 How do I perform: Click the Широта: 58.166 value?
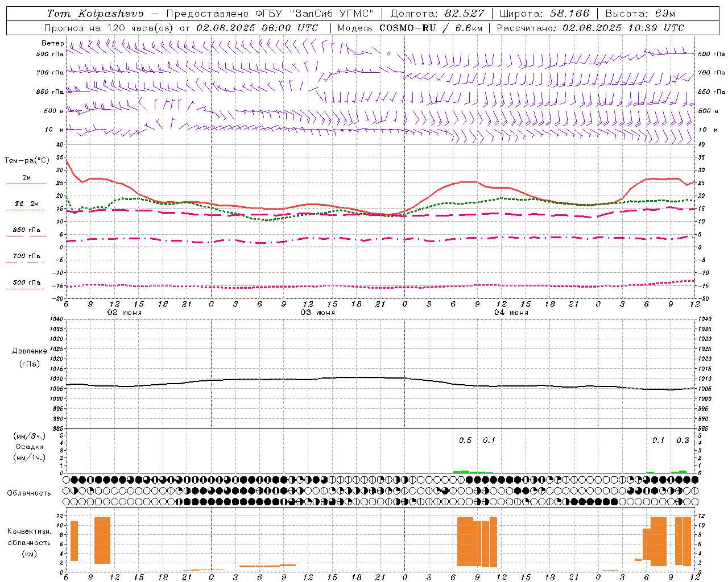tap(544, 14)
